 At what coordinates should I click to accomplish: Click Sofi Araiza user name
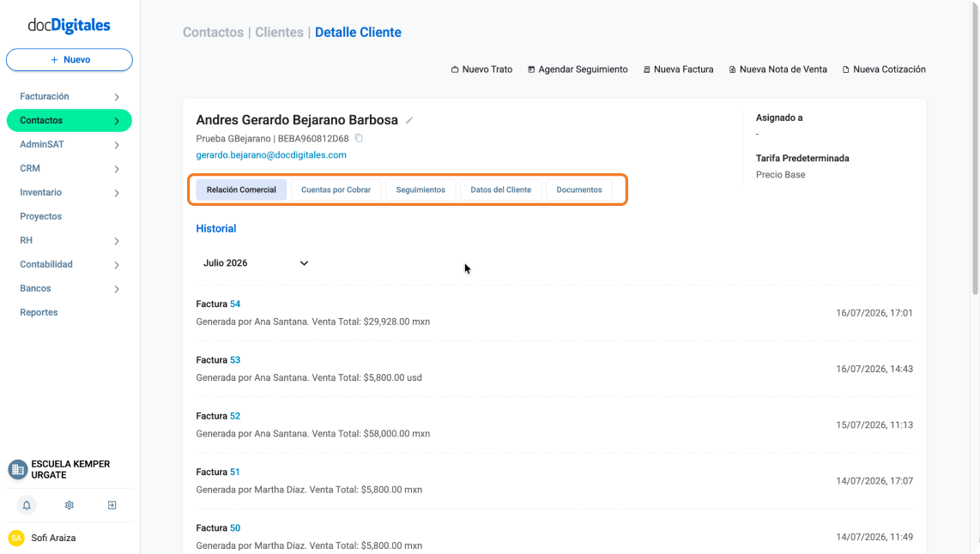(x=54, y=538)
